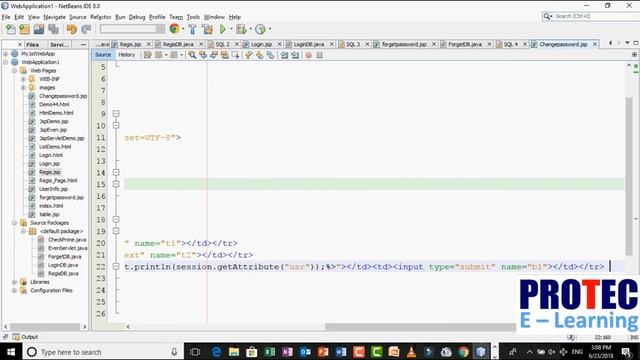Image resolution: width=640 pixels, height=360 pixels.
Task: Minimize the Projects panel group
Action: (x=83, y=44)
